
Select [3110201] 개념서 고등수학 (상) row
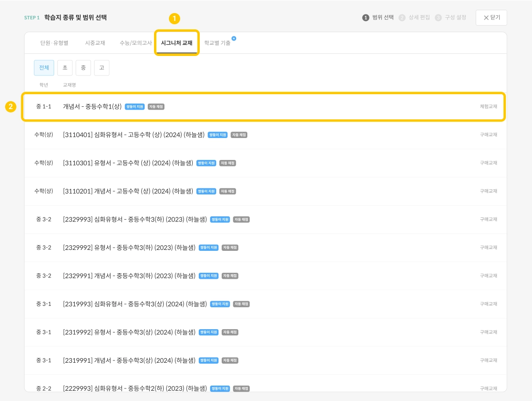(266, 191)
